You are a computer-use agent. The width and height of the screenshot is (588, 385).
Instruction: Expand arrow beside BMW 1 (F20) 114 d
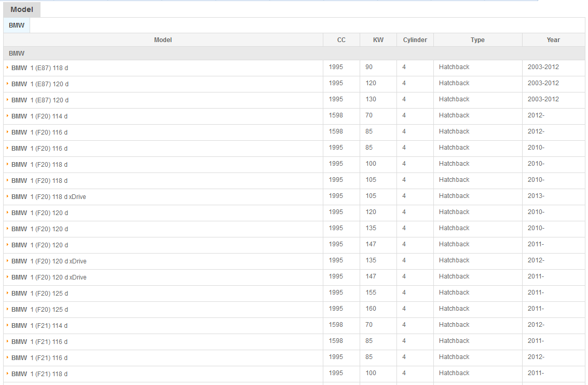click(7, 116)
